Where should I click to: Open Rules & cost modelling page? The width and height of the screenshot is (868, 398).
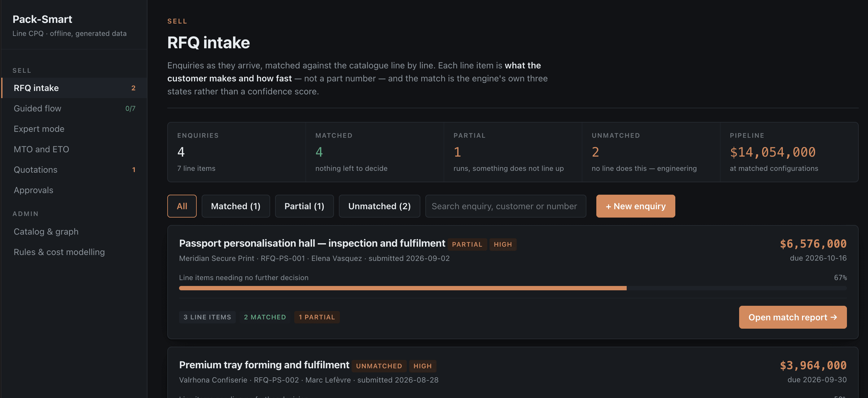[x=74, y=252]
